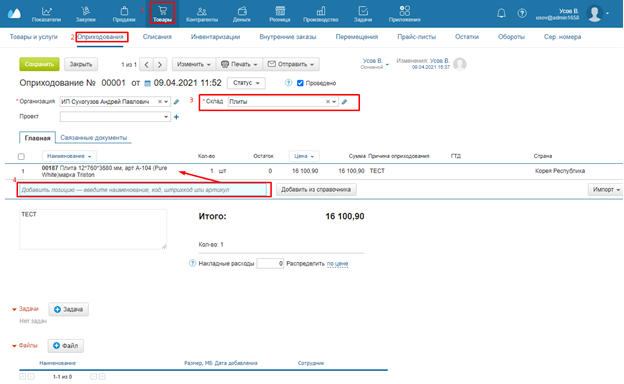The height and width of the screenshot is (384, 624).
Task: Open the Цена column dropdown
Action: click(304, 156)
